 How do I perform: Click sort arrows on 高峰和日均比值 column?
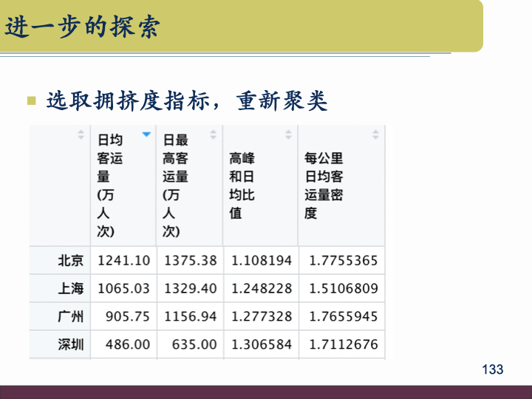tap(289, 134)
